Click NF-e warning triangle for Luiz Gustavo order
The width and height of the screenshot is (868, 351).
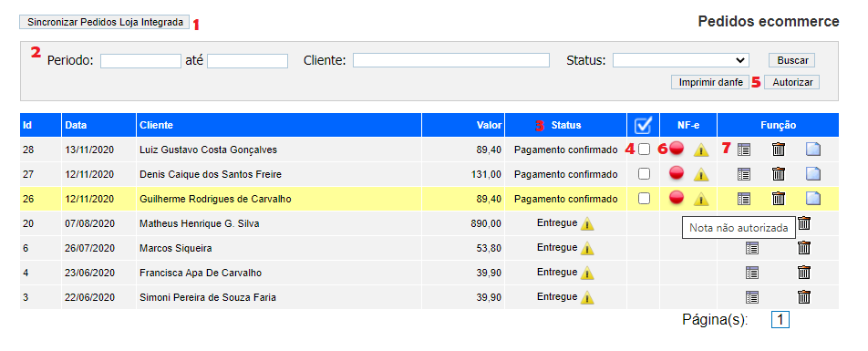click(x=701, y=150)
